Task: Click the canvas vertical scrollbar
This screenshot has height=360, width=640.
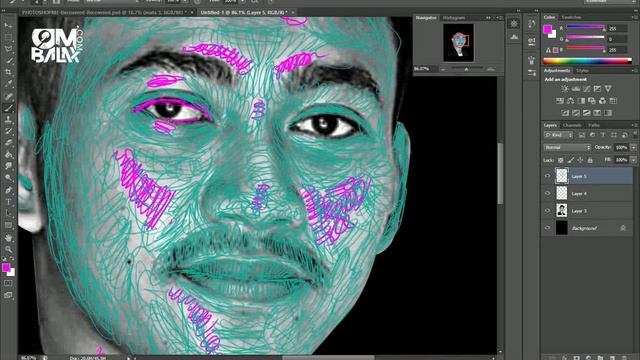Action: click(500, 173)
